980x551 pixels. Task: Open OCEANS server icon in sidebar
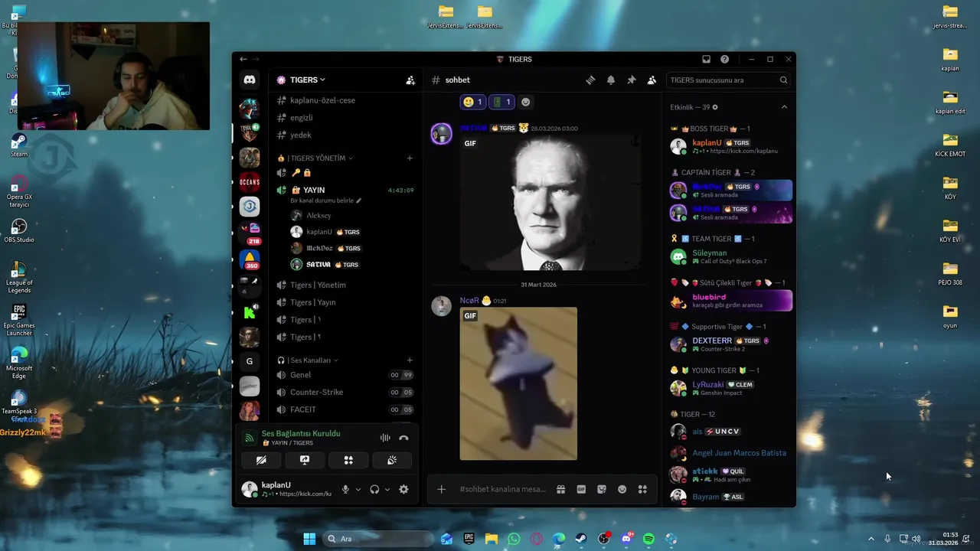click(x=250, y=182)
